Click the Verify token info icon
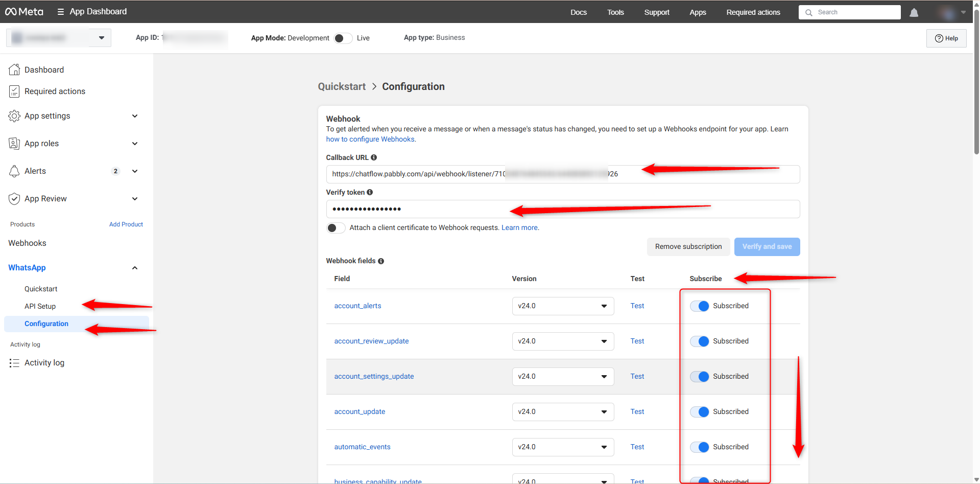Image resolution: width=980 pixels, height=484 pixels. point(370,192)
